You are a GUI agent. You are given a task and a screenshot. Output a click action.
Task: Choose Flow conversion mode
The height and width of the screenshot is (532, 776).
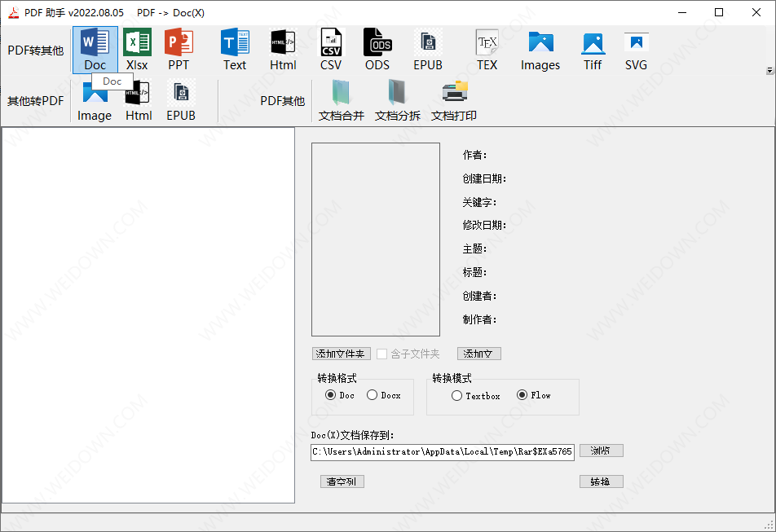coord(522,394)
